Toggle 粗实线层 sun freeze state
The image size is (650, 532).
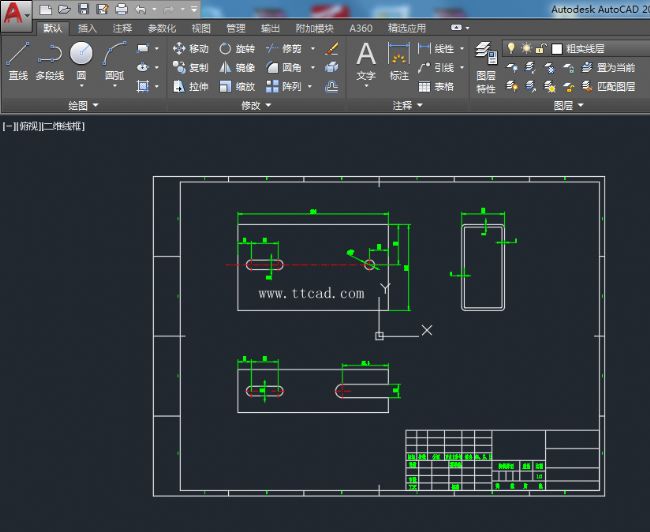tap(526, 48)
